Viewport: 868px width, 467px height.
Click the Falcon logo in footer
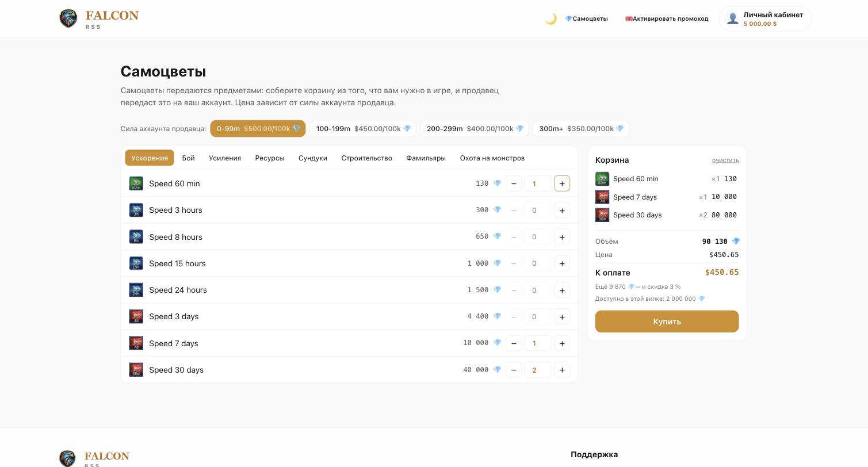pyautogui.click(x=95, y=458)
